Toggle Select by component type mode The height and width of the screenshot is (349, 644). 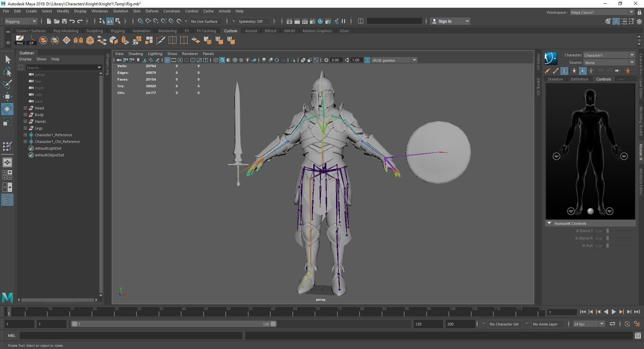(x=118, y=21)
